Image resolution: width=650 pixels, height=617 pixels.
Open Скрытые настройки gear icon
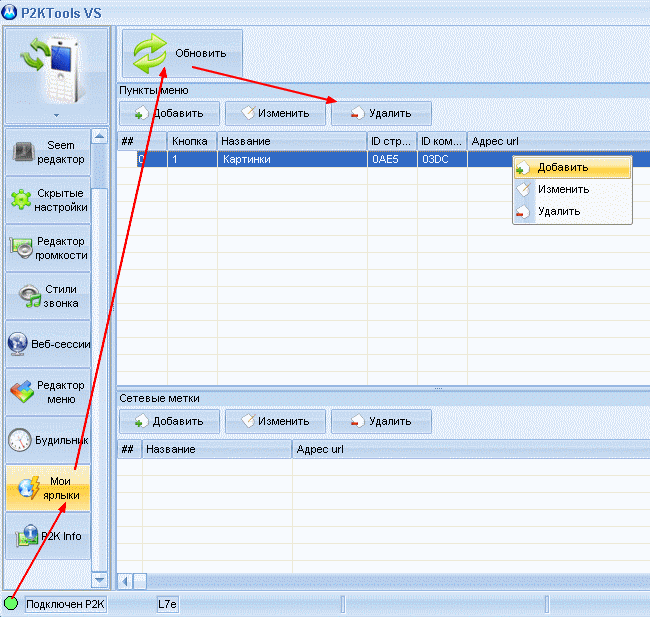pos(21,199)
